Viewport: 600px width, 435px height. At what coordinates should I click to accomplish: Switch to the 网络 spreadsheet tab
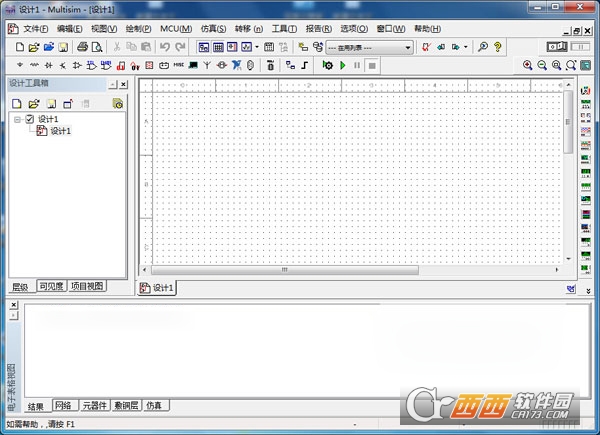click(x=63, y=405)
